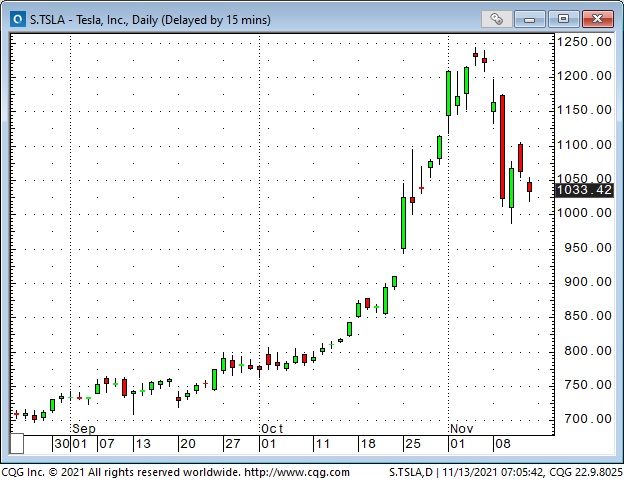
Task: Click the Sep month label
Action: click(84, 429)
